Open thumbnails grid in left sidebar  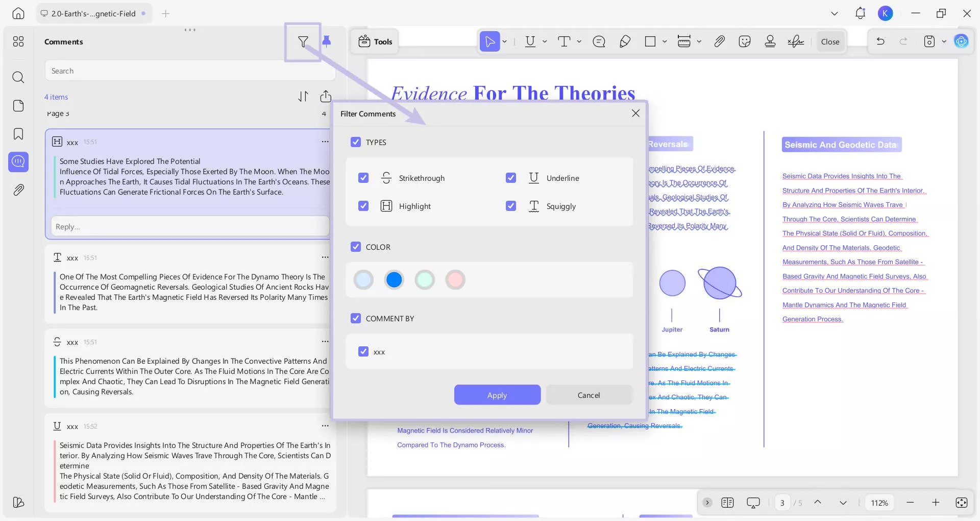pyautogui.click(x=18, y=41)
